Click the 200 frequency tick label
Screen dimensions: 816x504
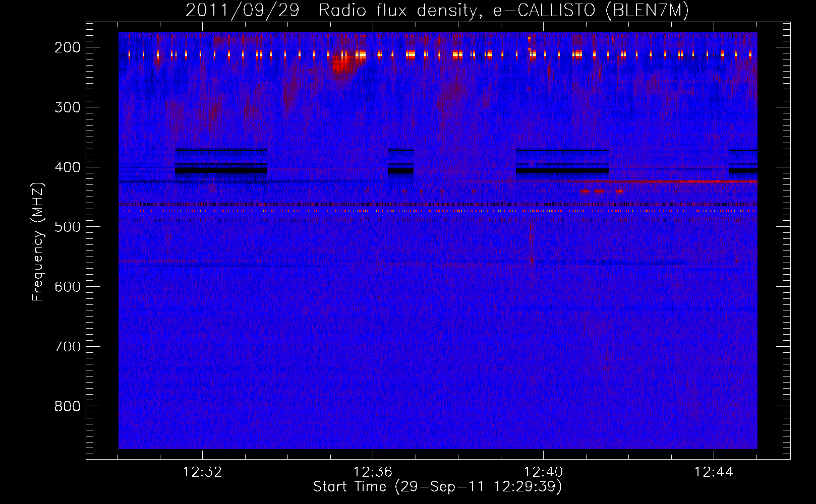point(68,47)
